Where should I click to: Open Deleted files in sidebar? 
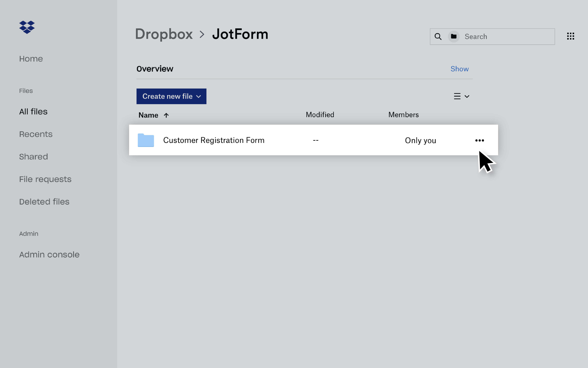tap(44, 202)
